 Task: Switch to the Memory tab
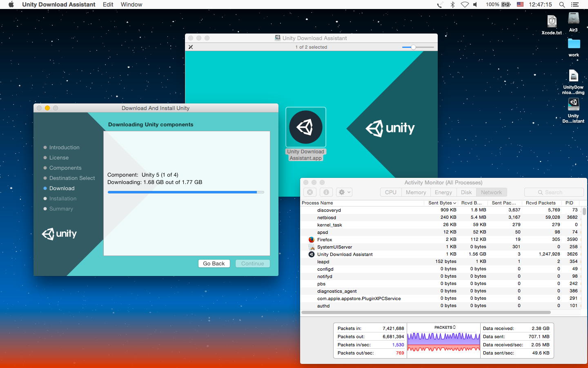(416, 192)
